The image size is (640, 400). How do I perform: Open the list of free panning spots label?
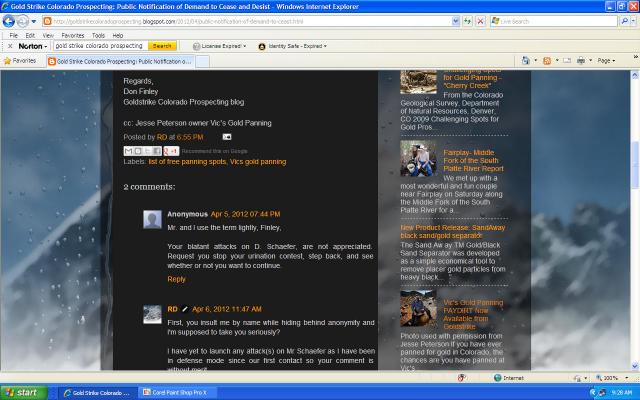click(x=187, y=162)
